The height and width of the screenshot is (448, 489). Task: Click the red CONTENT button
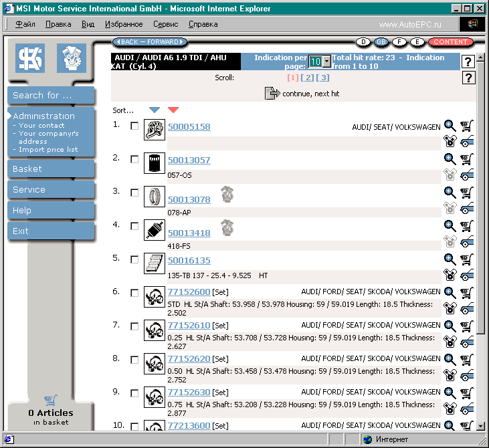(x=450, y=41)
